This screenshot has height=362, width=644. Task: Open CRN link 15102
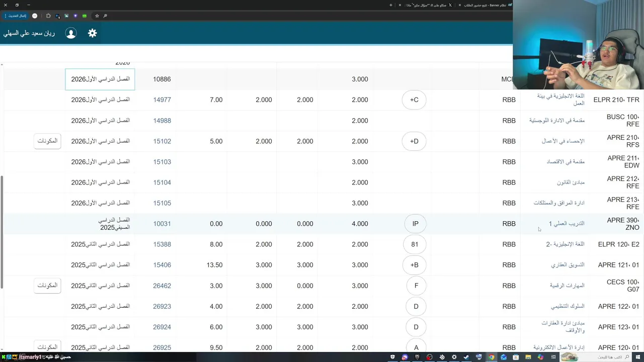(x=162, y=141)
